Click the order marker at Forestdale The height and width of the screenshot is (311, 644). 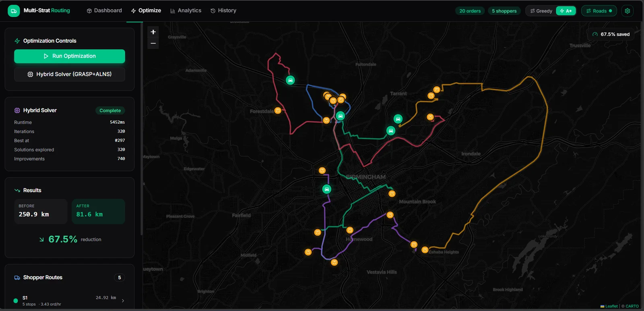(278, 110)
